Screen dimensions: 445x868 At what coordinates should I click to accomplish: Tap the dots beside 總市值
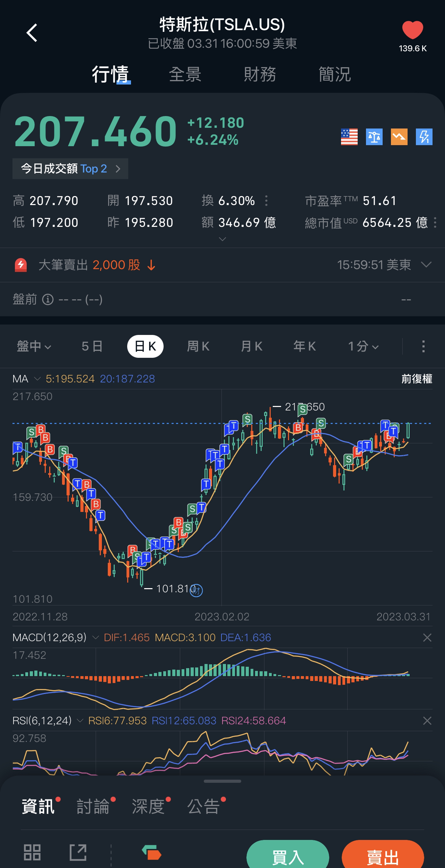(435, 222)
